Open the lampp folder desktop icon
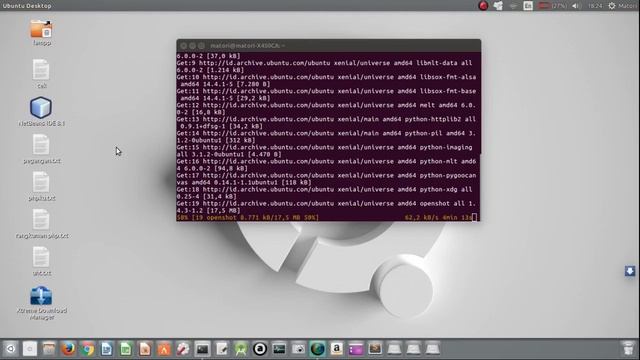This screenshot has width=640, height=360. pyautogui.click(x=41, y=29)
